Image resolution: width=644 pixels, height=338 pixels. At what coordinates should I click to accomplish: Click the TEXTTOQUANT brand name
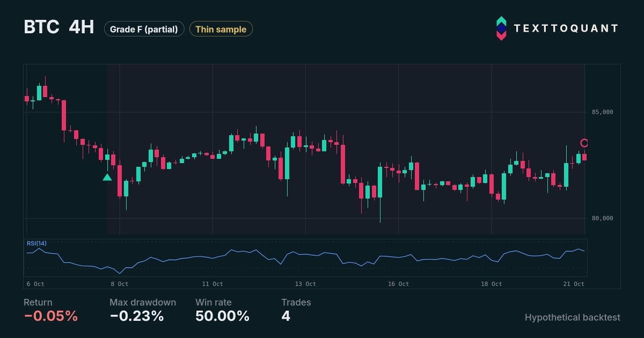coord(566,28)
